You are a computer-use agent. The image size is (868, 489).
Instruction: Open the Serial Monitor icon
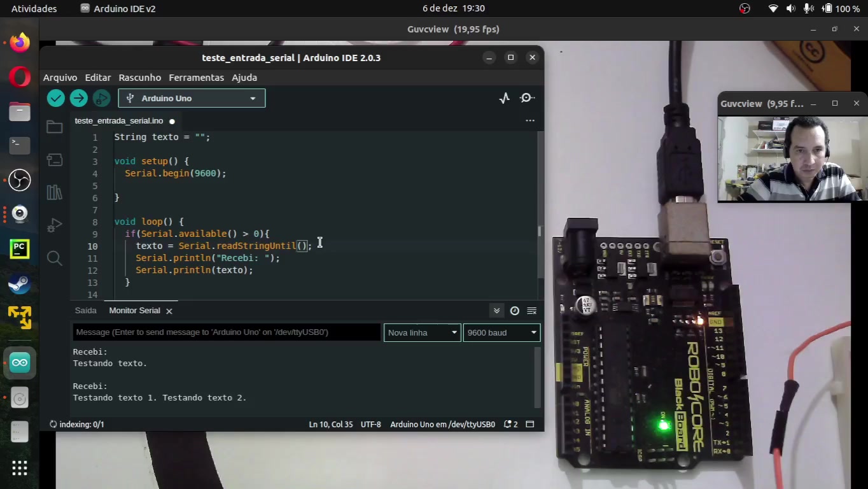click(527, 97)
